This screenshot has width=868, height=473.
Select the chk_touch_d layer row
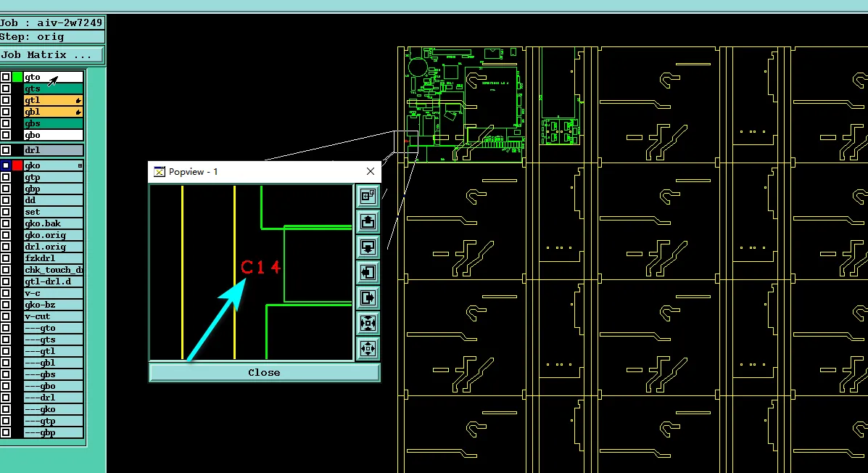53,270
